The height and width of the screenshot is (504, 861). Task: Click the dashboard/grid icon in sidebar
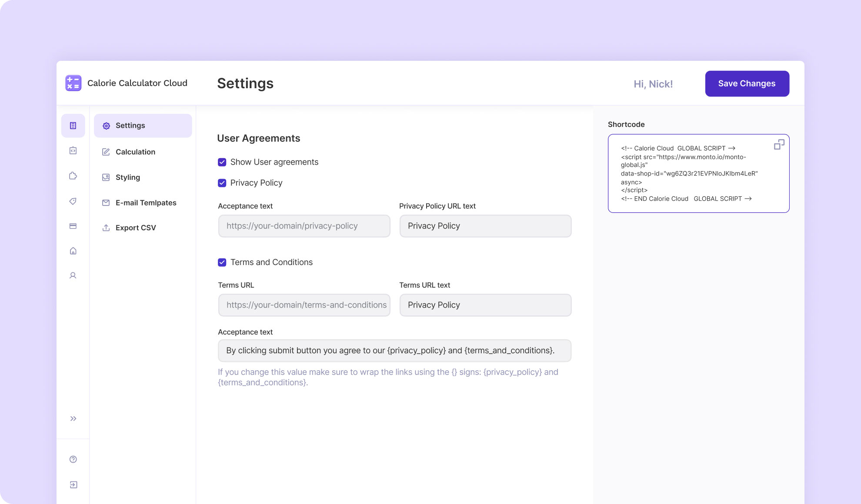(73, 126)
